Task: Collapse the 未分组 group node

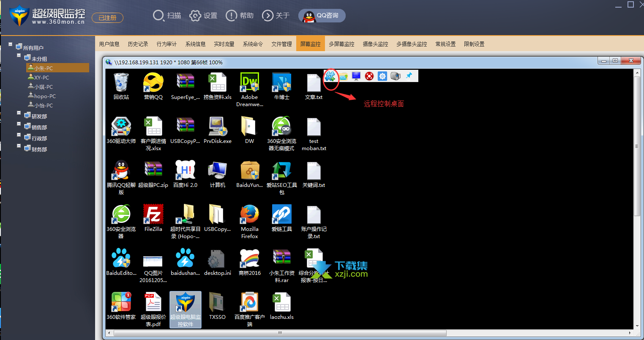Action: click(19, 55)
